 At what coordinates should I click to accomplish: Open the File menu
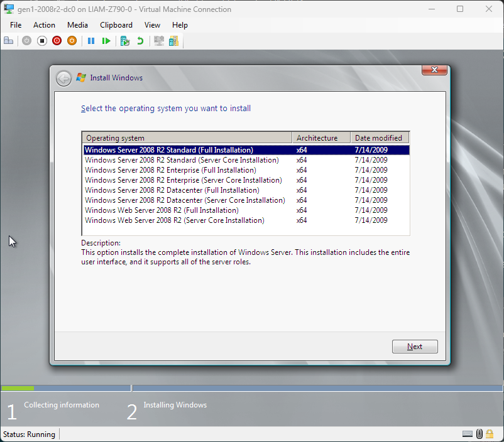pyautogui.click(x=16, y=25)
